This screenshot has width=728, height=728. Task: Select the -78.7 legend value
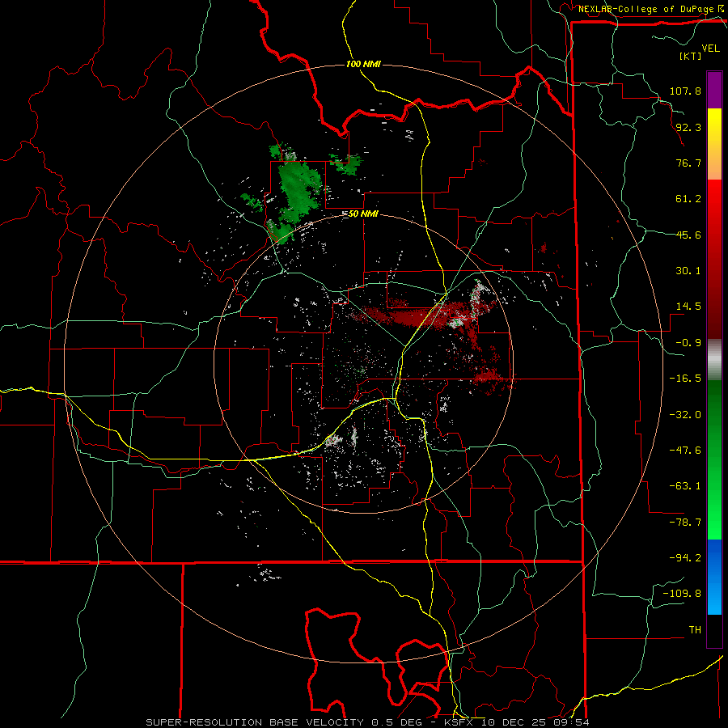pyautogui.click(x=685, y=523)
